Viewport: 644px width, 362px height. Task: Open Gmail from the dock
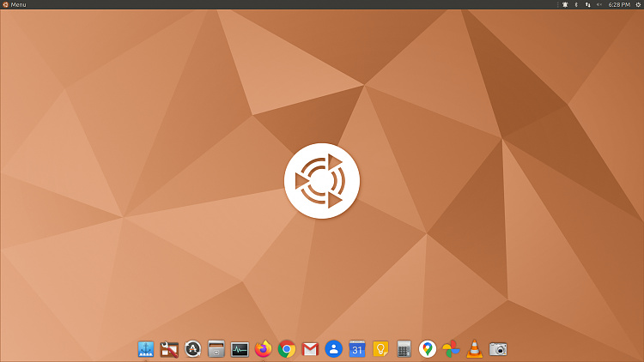[x=310, y=349]
